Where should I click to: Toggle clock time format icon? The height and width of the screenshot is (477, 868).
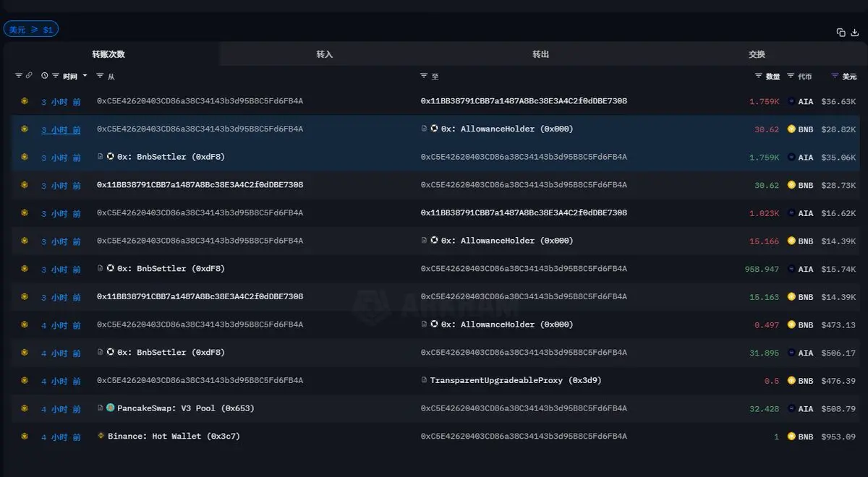pos(45,75)
